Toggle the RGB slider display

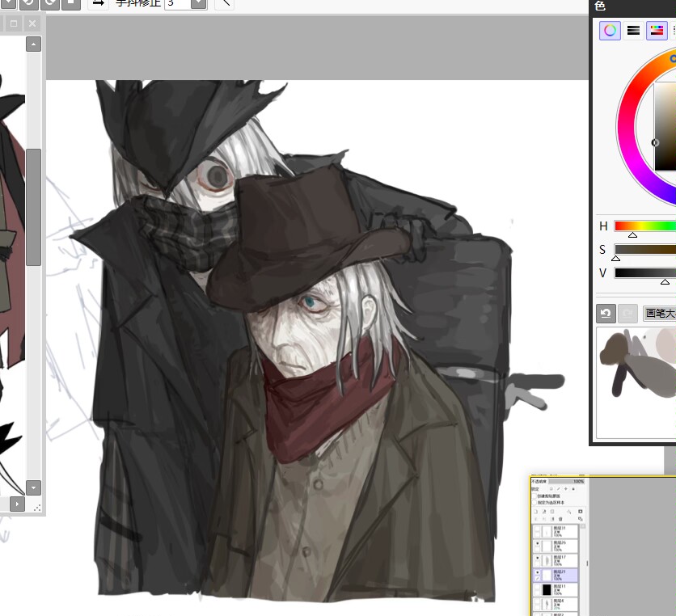pos(633,31)
